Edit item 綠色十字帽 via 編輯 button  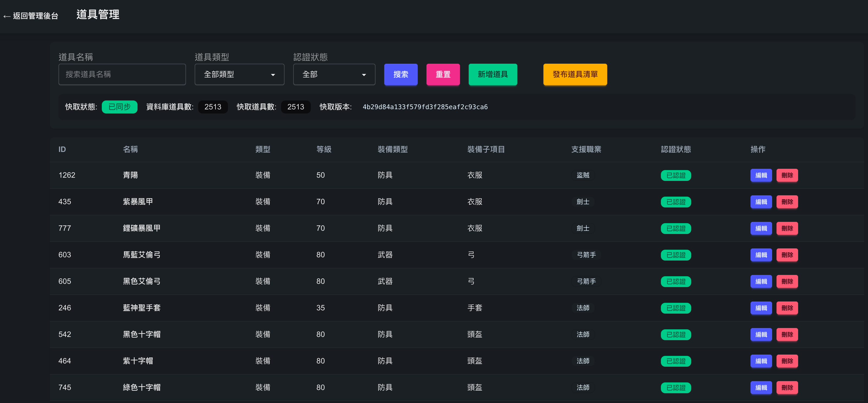click(x=761, y=388)
